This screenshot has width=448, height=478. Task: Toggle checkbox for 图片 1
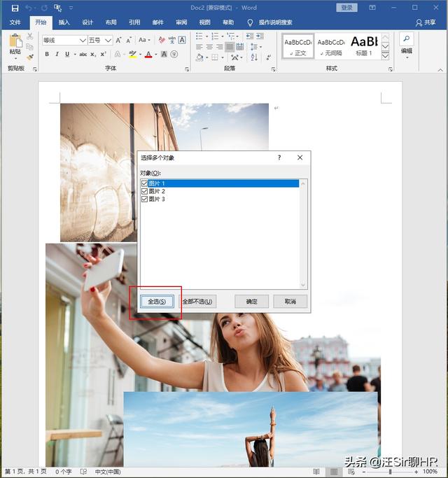click(x=145, y=183)
